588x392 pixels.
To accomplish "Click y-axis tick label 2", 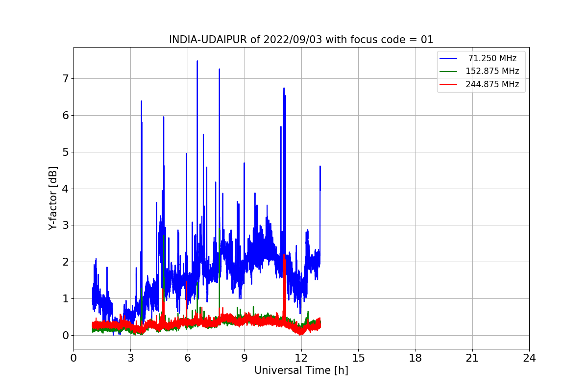I will [66, 262].
